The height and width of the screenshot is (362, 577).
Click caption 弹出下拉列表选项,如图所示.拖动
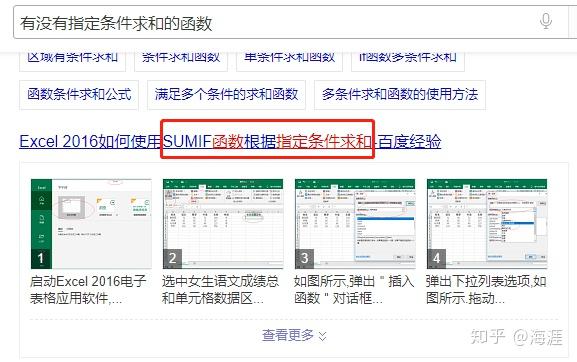coord(486,290)
